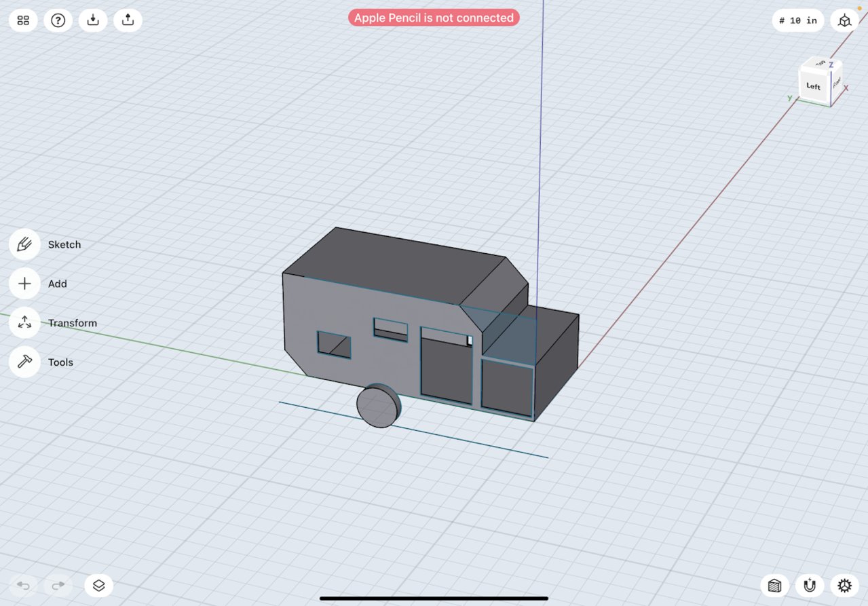Select the sloped front roof face
The height and width of the screenshot is (606, 868).
(x=494, y=293)
